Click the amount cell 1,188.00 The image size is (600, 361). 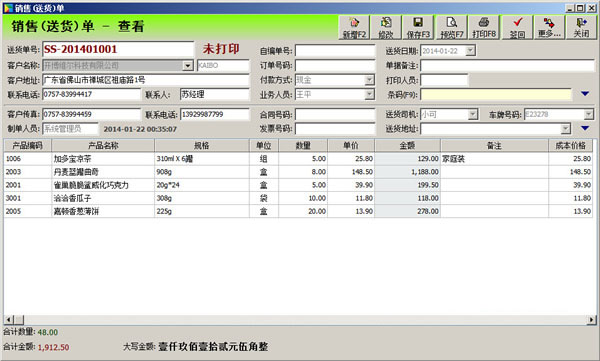coord(408,172)
